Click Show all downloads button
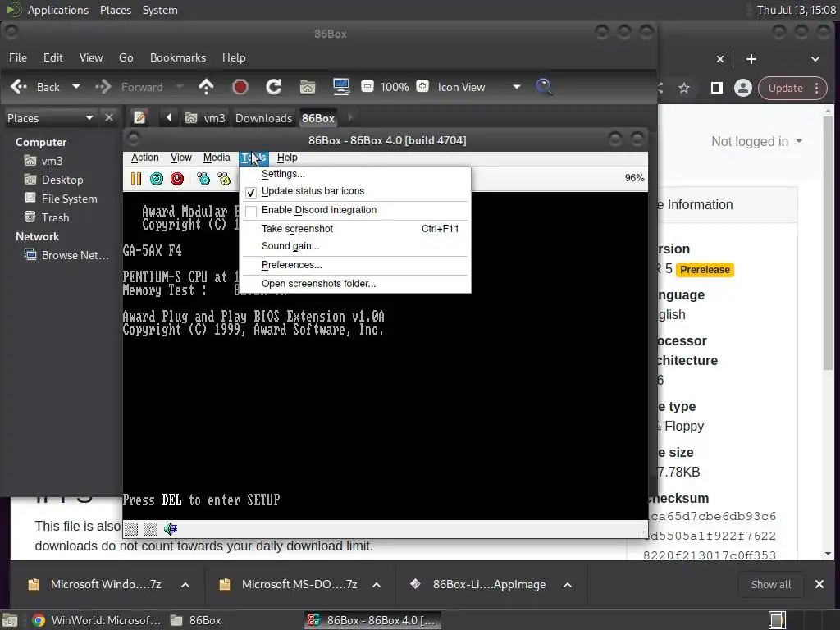Screen dimensions: 840x630 point(771,584)
